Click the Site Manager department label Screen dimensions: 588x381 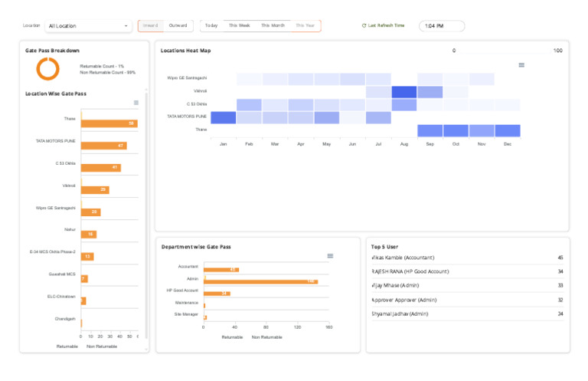pyautogui.click(x=186, y=314)
